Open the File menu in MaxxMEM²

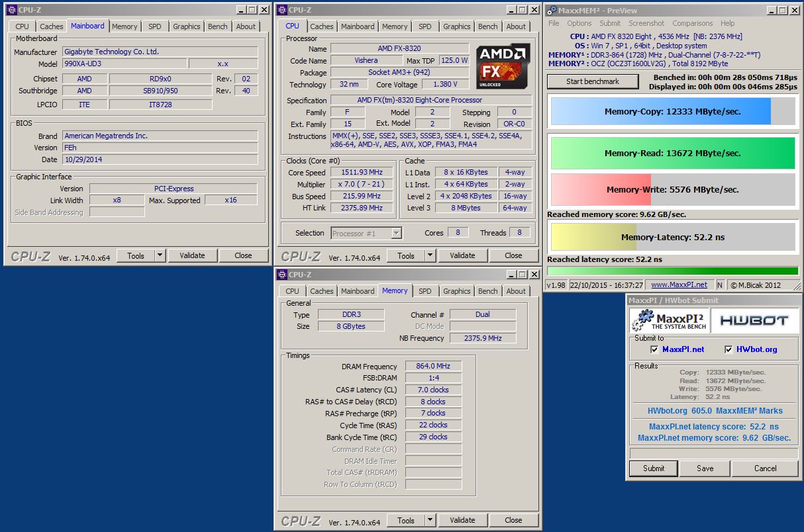(554, 23)
